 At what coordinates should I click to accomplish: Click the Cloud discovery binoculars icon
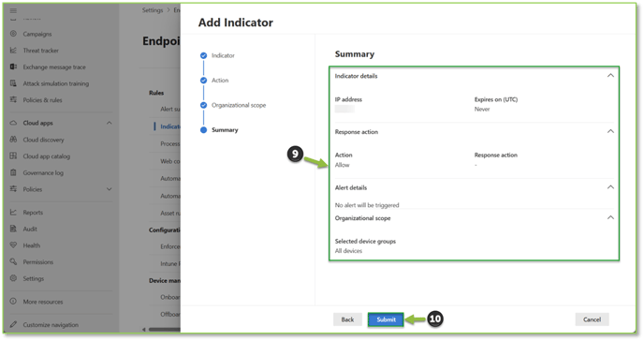13,140
